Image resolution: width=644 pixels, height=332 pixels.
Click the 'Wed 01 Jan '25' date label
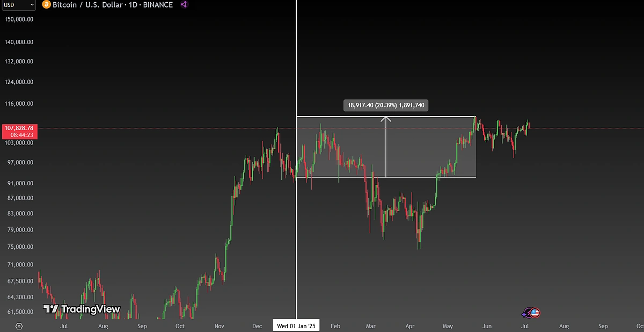tap(296, 326)
